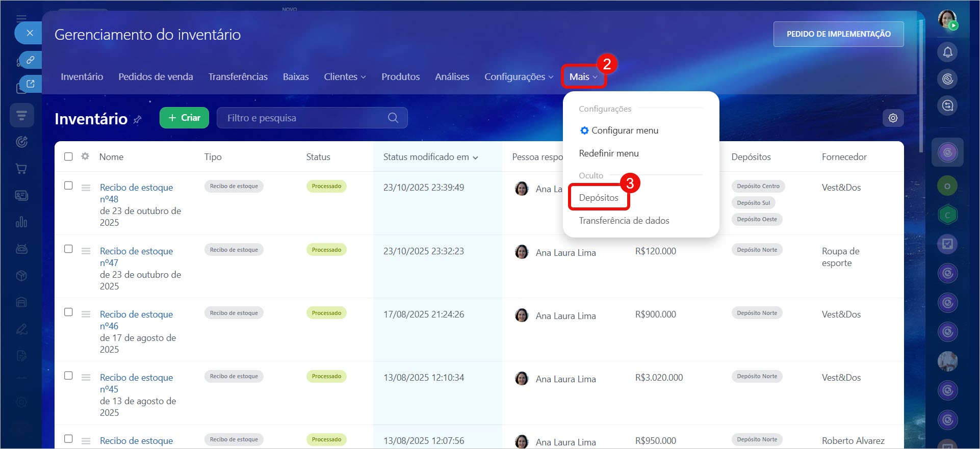Click the Filtro e pesquisa input field
The image size is (980, 449).
click(x=303, y=118)
